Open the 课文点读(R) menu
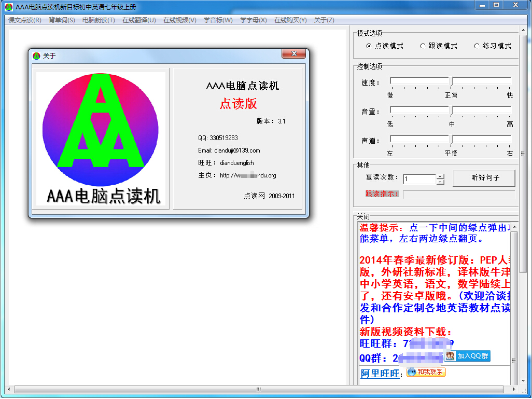 click(x=25, y=20)
